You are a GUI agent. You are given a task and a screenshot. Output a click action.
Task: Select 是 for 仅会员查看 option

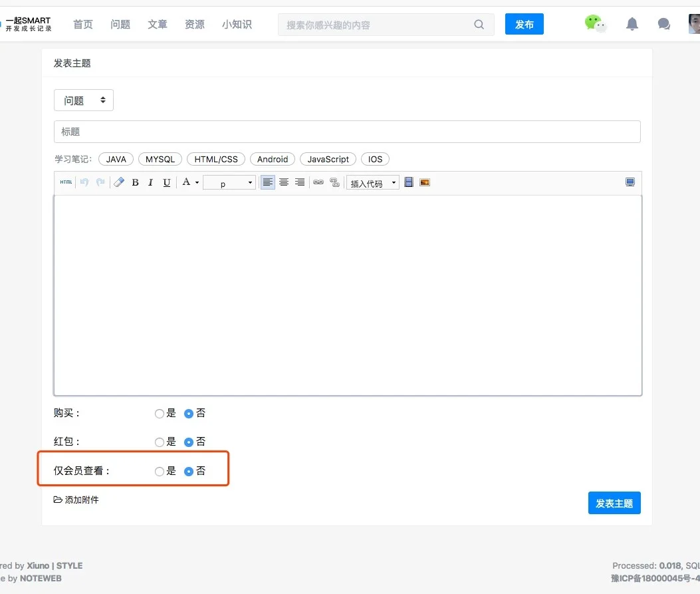click(x=160, y=472)
